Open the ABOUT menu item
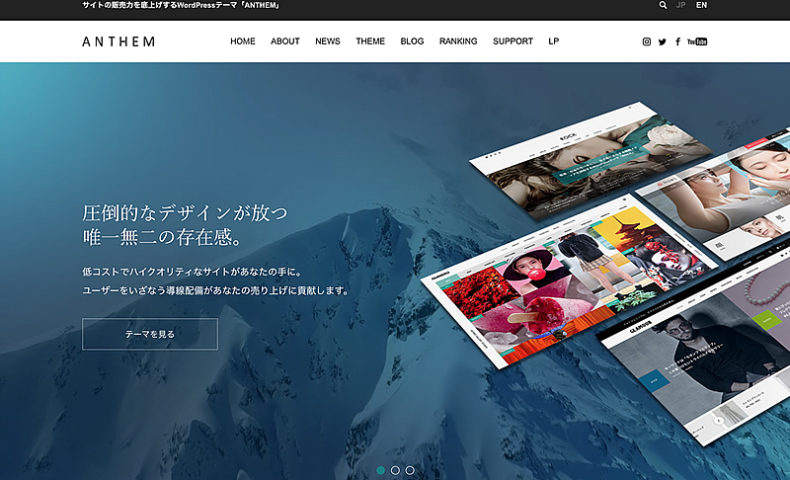The width and height of the screenshot is (790, 480). pos(285,41)
